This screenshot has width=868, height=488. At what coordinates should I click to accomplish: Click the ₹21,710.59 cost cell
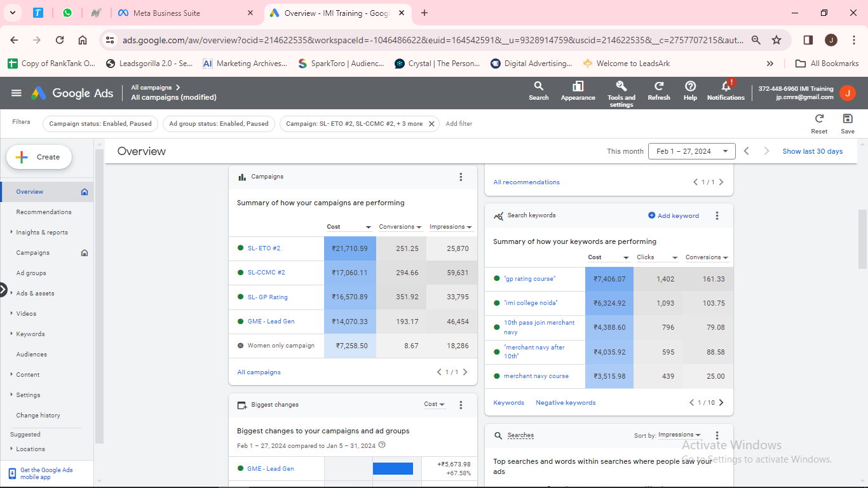coord(349,248)
